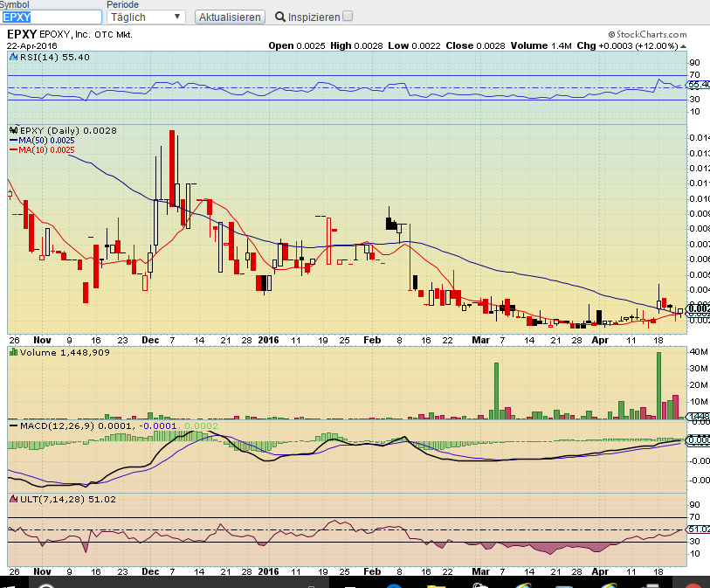This screenshot has width=710, height=588.
Task: Click the EPXY EPOXY, Inc. chart title
Action: pos(70,34)
